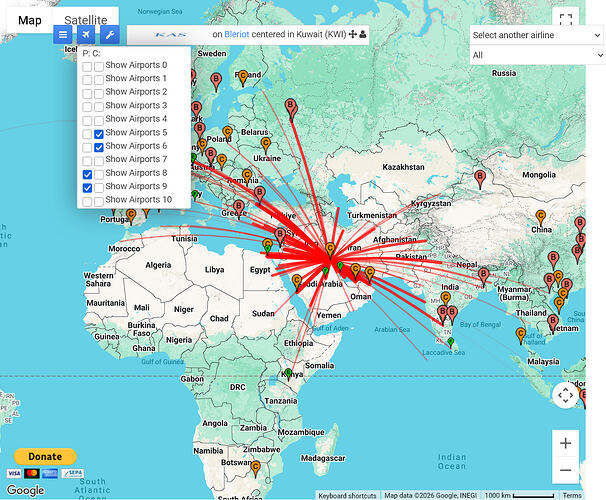Click the blue airplane icon button
Viewport: 606px width, 500px height.
[x=86, y=35]
